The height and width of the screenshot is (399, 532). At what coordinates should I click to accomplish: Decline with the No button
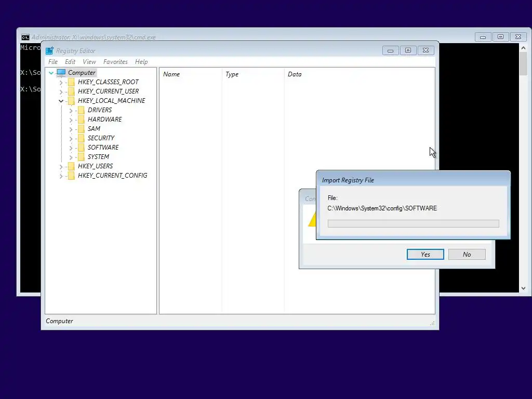click(467, 255)
